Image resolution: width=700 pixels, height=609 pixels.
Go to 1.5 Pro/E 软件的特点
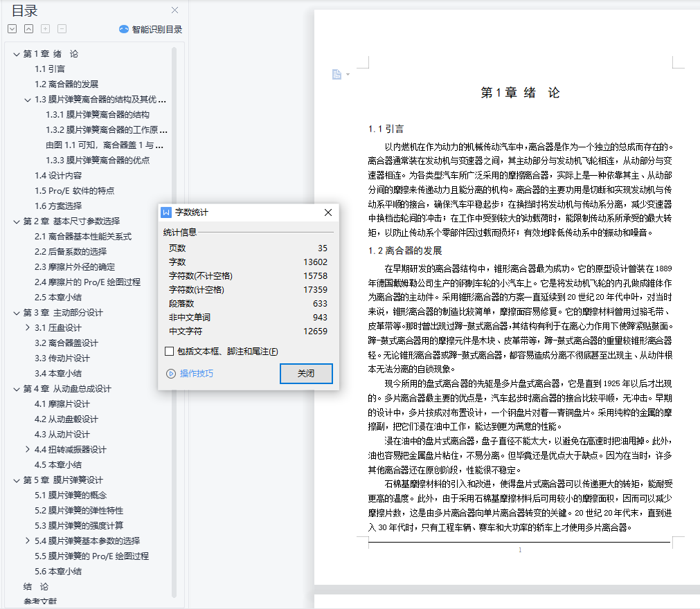(75, 191)
